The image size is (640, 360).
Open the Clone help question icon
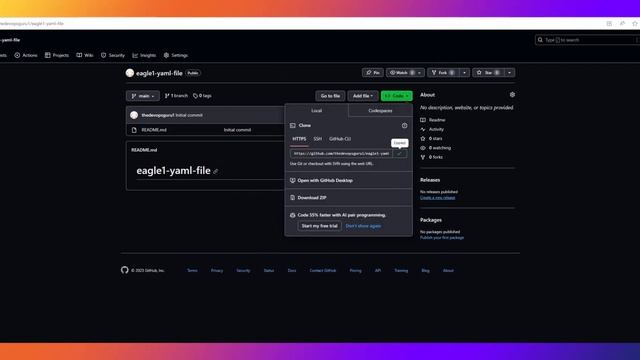[x=404, y=126]
